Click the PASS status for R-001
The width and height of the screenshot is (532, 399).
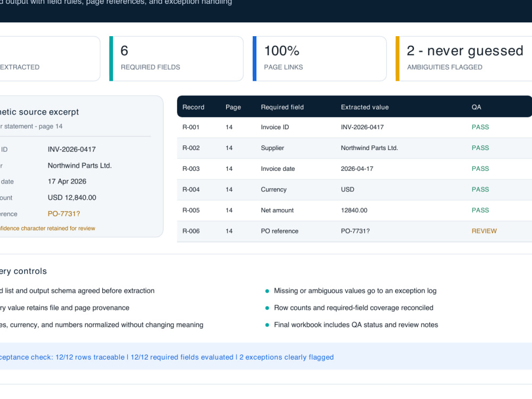480,127
